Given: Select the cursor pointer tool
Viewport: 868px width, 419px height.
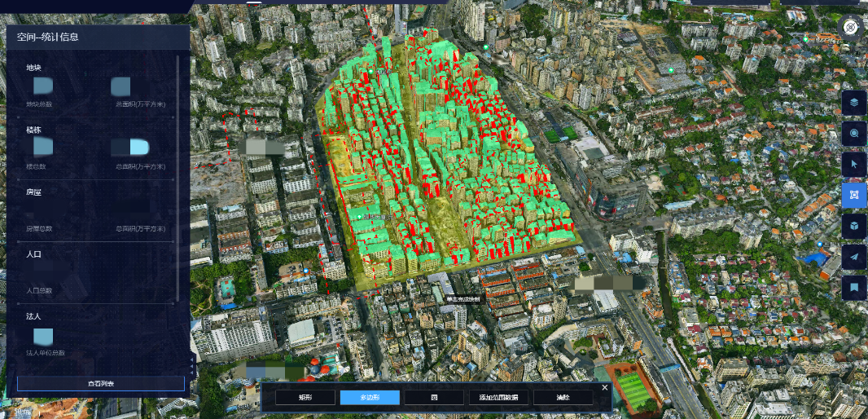Looking at the screenshot, I should click(854, 164).
